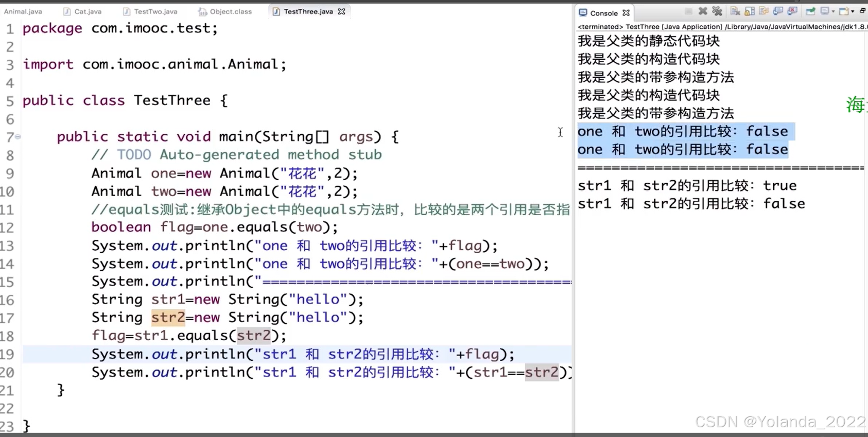Click the equals-sign separator line in Console output
The width and height of the screenshot is (868, 437).
(721, 168)
